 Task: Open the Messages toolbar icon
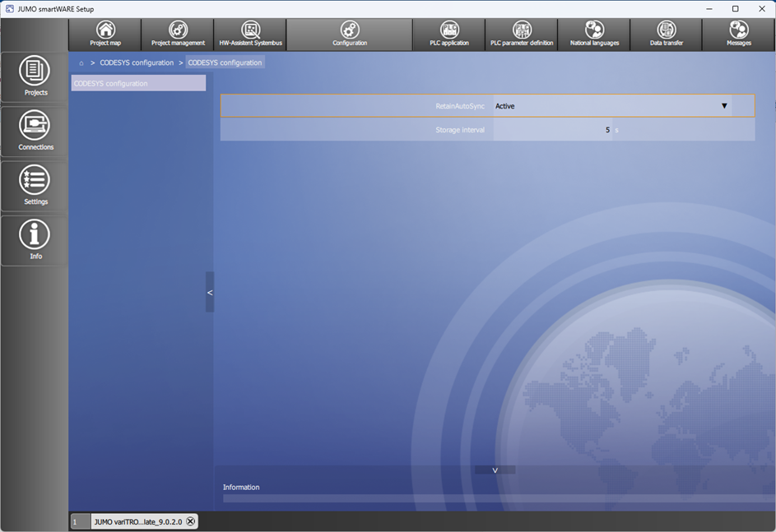[x=738, y=35]
